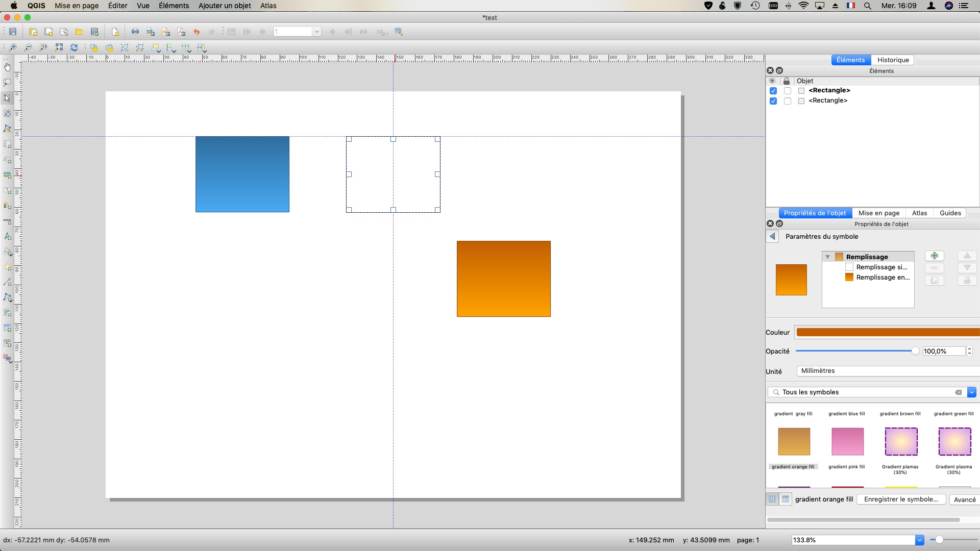Click the Refresh view icon
Viewport: 980px width, 551px height.
pos(74,47)
